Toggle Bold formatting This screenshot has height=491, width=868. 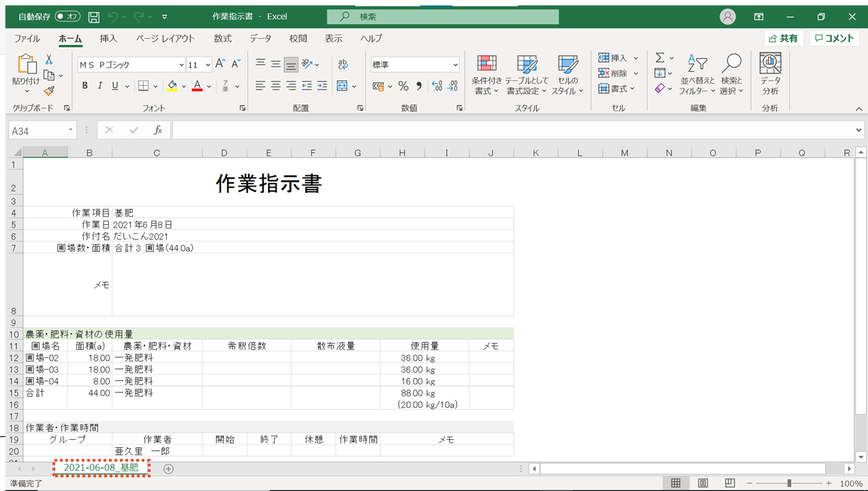tap(85, 86)
